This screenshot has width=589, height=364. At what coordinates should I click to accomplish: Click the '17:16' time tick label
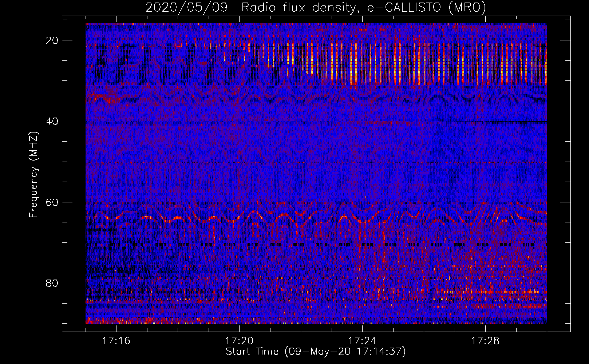116,341
